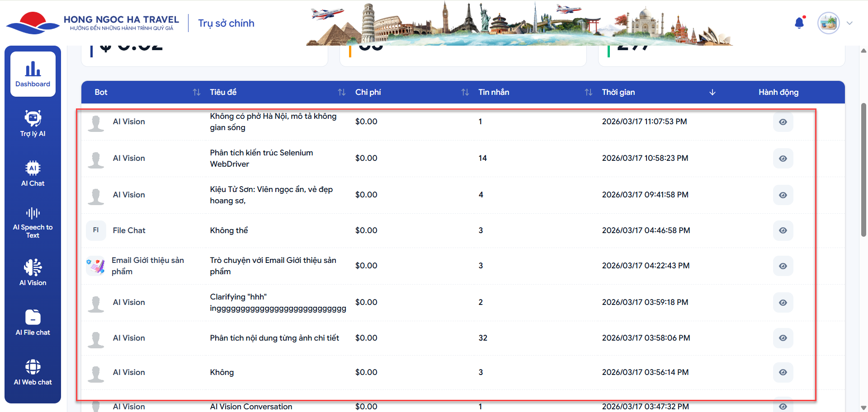Image resolution: width=868 pixels, height=412 pixels.
Task: View the Selenium WebDriver conversation eye icon
Action: coord(783,159)
